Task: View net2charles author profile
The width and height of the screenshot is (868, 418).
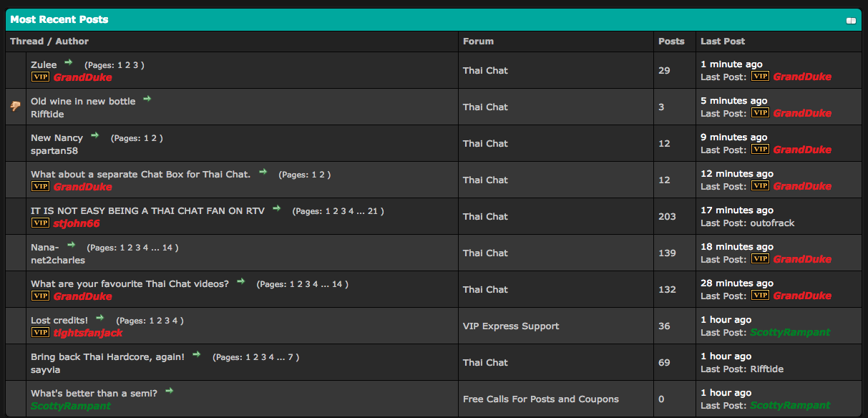Action: tap(58, 261)
